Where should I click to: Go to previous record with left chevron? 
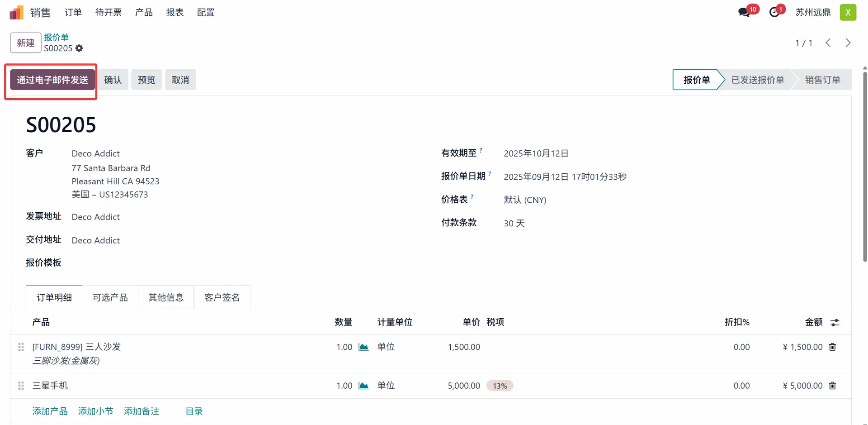[828, 43]
